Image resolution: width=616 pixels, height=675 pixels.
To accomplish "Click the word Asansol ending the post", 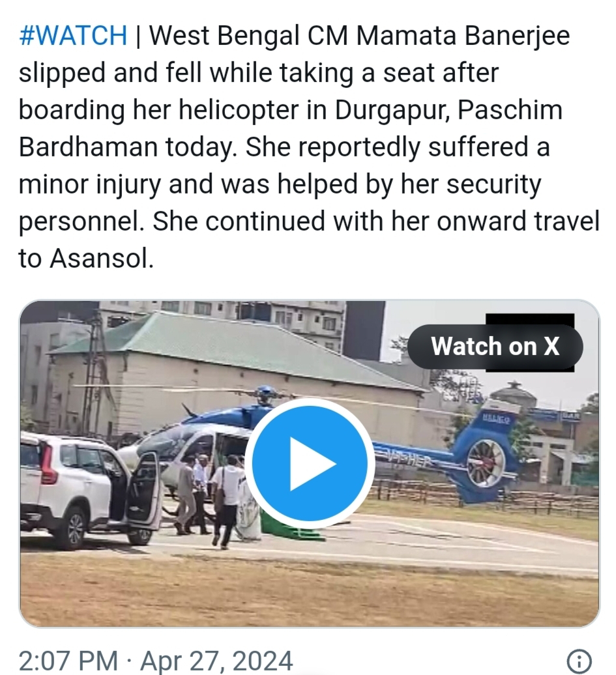I will [102, 259].
